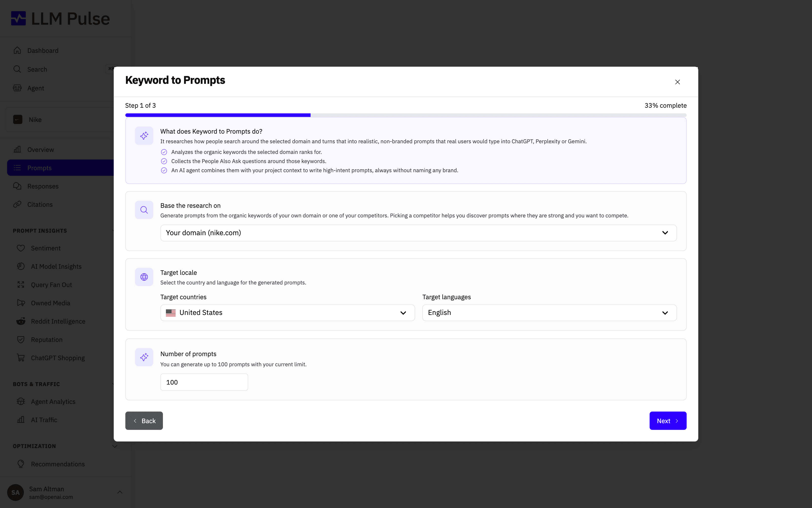Open the Sentiment heart icon

pyautogui.click(x=21, y=248)
